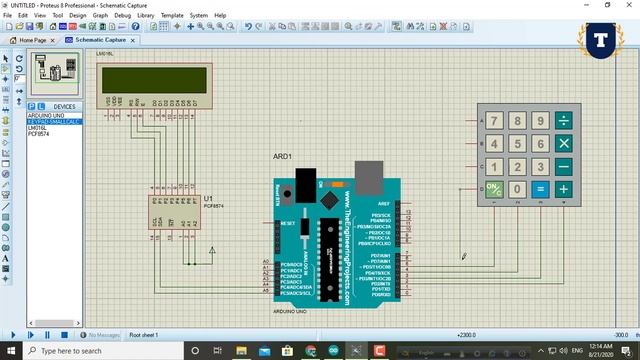640x360 pixels.
Task: Open the Edit menu
Action: tap(23, 16)
